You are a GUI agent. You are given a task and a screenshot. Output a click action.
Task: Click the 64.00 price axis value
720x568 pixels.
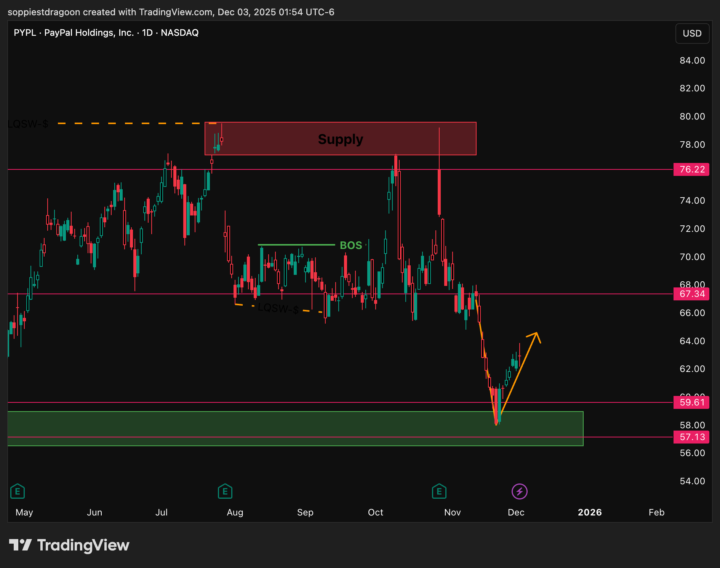point(692,341)
